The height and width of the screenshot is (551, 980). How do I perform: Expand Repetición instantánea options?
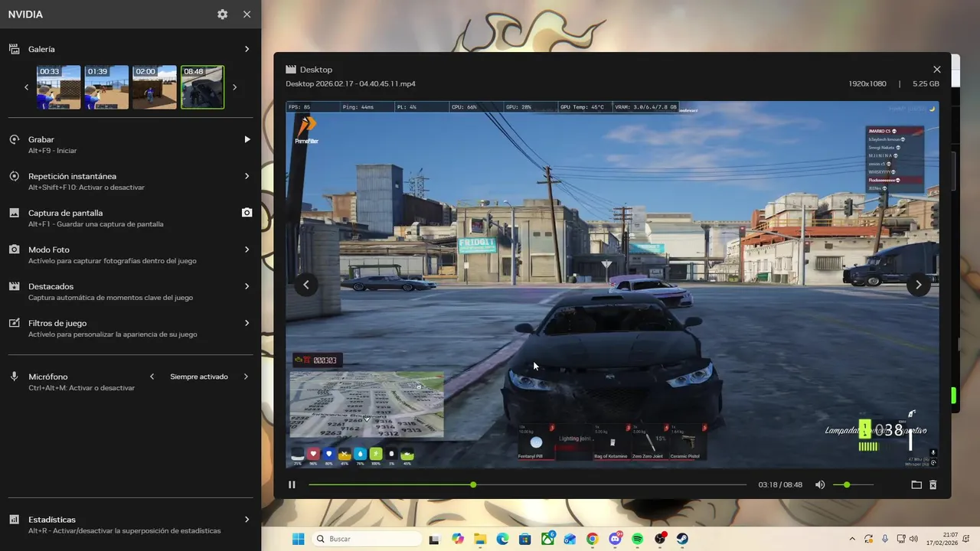247,176
